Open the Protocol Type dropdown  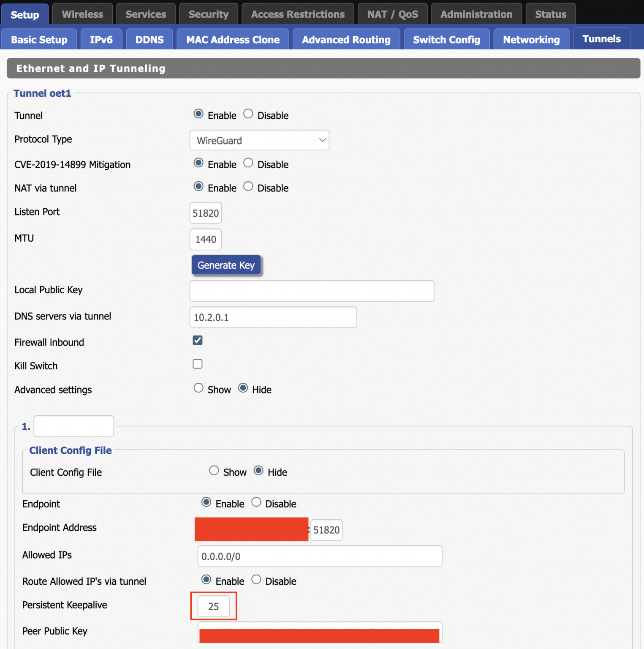tap(259, 140)
